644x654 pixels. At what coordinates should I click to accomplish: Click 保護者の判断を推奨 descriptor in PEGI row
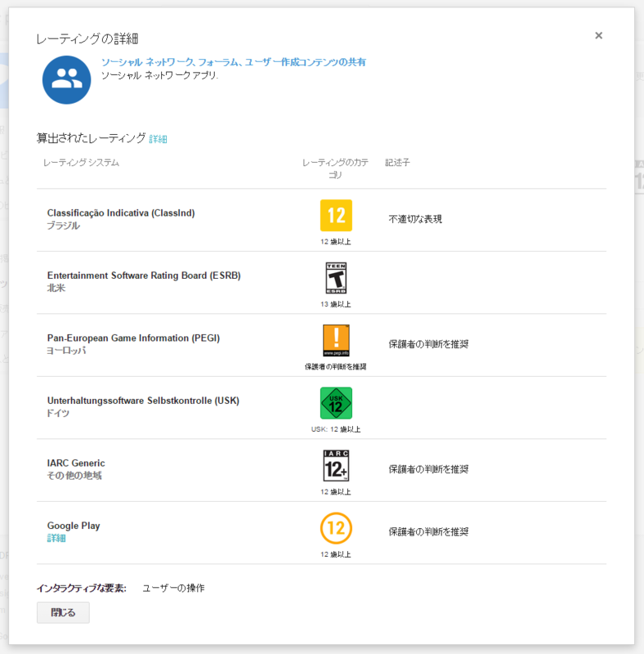tap(428, 344)
